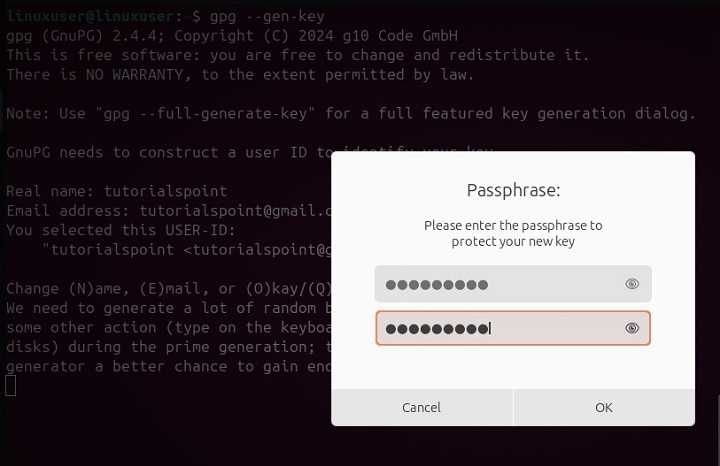720x466 pixels.
Task: Focus the first passphrase entry field
Action: tap(500, 284)
